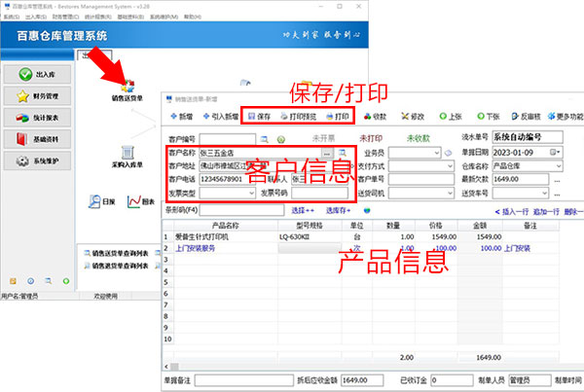Click the ... button beside 最新欠款

tap(557, 180)
